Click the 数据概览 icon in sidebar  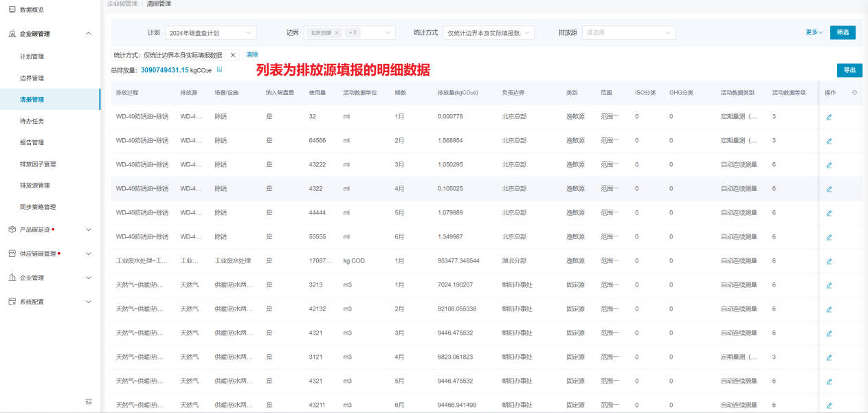tap(12, 10)
